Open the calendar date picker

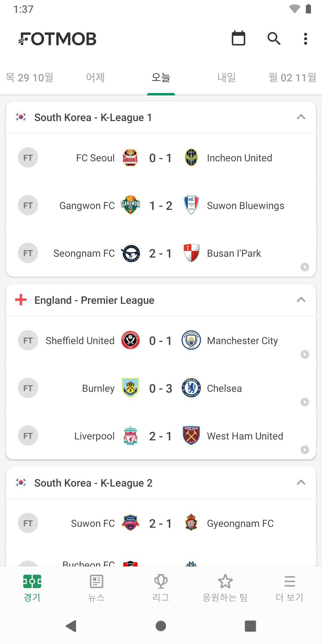click(239, 38)
